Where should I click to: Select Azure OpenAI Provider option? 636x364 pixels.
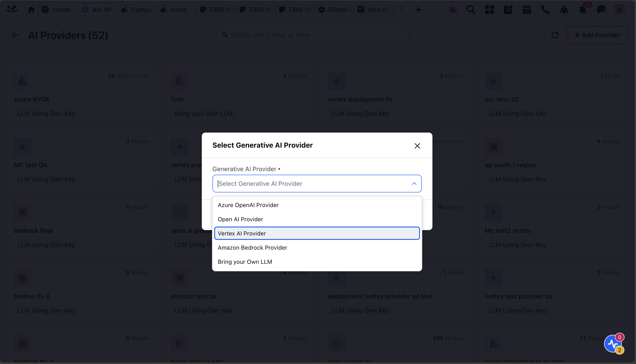click(317, 205)
